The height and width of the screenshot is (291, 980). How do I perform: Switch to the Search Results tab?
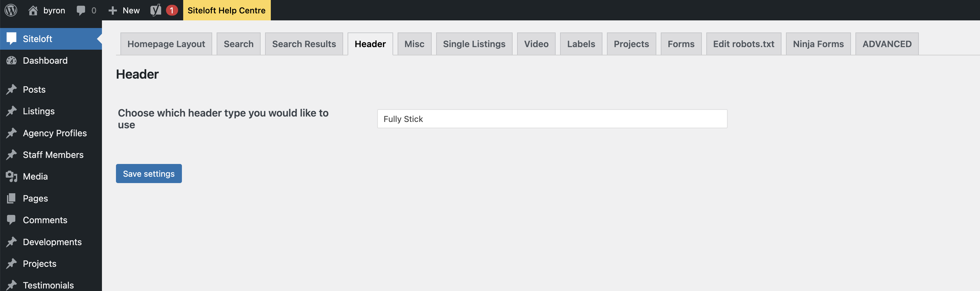coord(304,44)
